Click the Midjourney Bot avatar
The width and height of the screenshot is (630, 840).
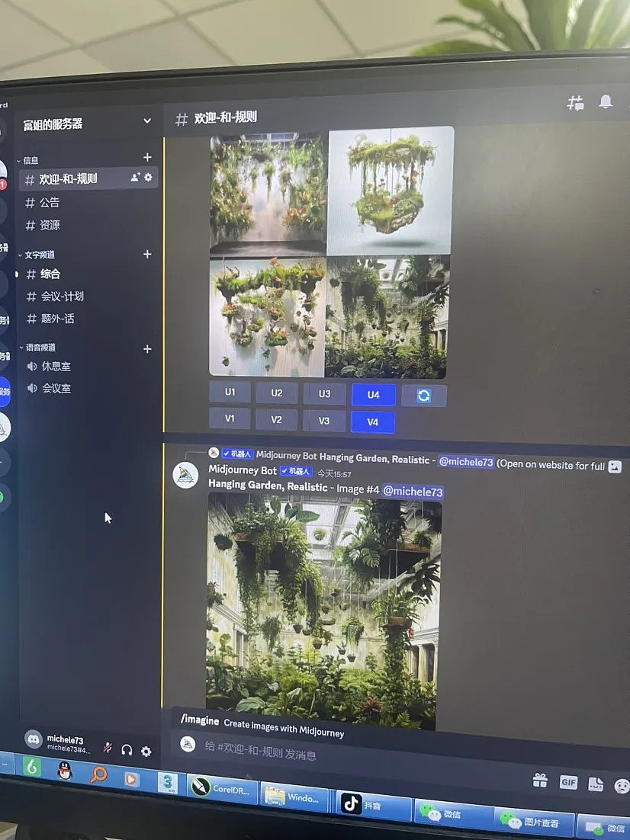(185, 475)
